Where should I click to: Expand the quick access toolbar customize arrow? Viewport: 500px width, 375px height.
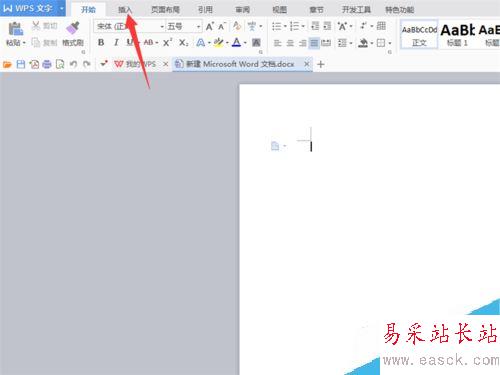click(104, 63)
